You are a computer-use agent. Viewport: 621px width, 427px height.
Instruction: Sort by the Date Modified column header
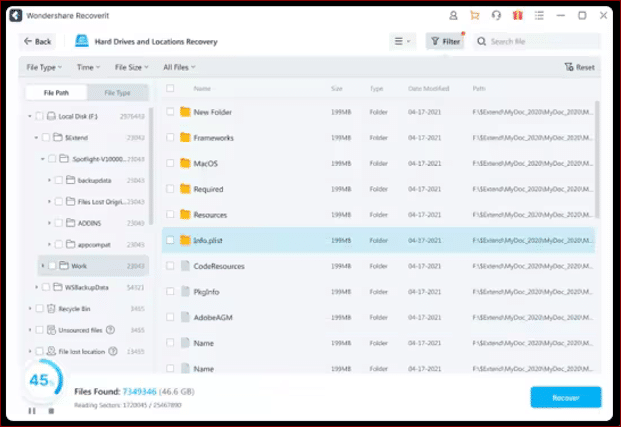(429, 88)
